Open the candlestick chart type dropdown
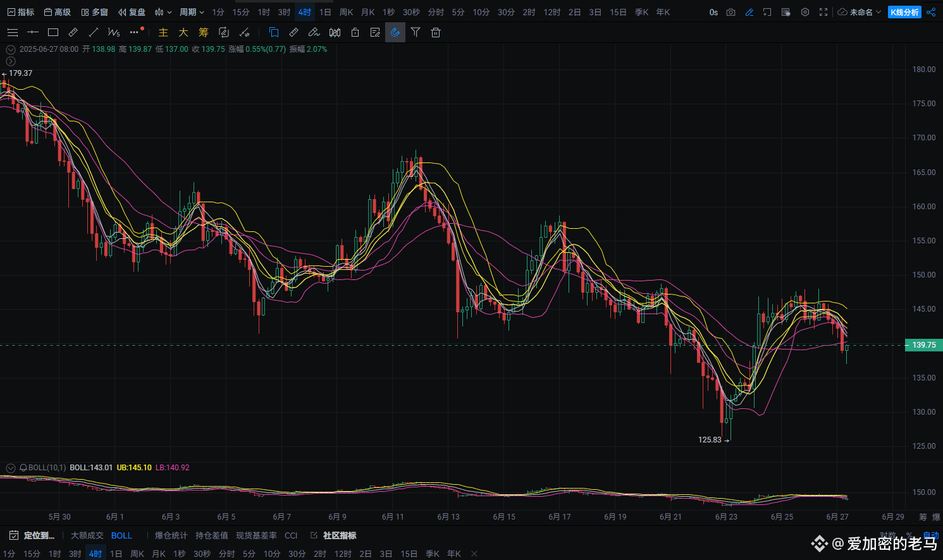 pyautogui.click(x=163, y=12)
